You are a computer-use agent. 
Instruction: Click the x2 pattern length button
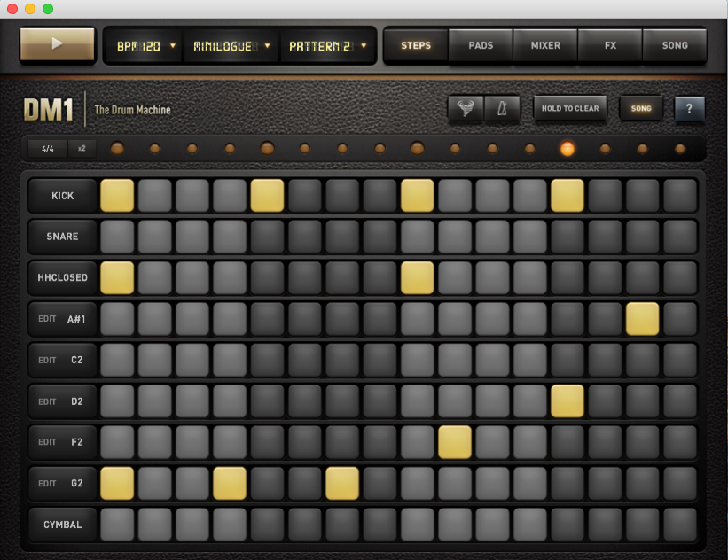click(x=82, y=149)
